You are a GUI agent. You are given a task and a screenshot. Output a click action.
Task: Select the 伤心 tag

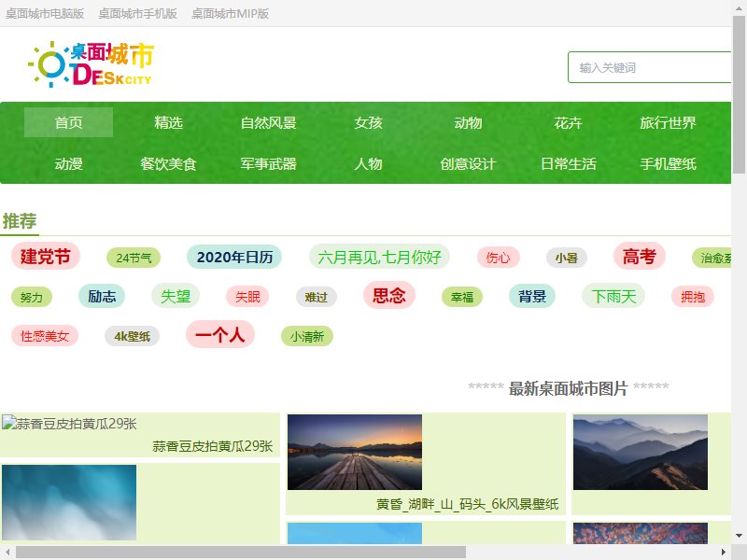498,258
